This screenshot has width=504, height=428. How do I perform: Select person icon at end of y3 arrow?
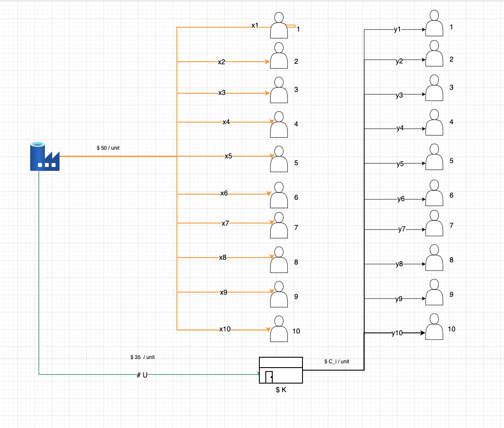coord(434,88)
